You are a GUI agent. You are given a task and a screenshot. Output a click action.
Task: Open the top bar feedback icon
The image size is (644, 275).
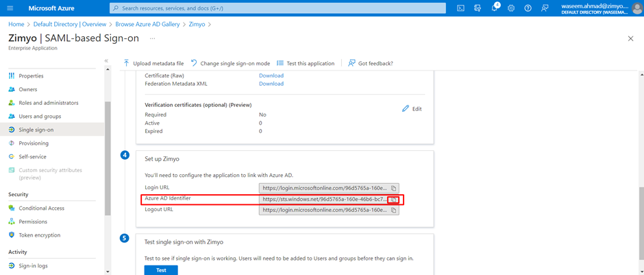click(545, 8)
